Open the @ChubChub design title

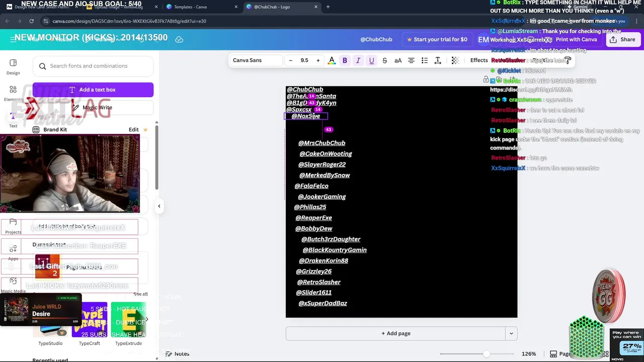click(x=376, y=40)
